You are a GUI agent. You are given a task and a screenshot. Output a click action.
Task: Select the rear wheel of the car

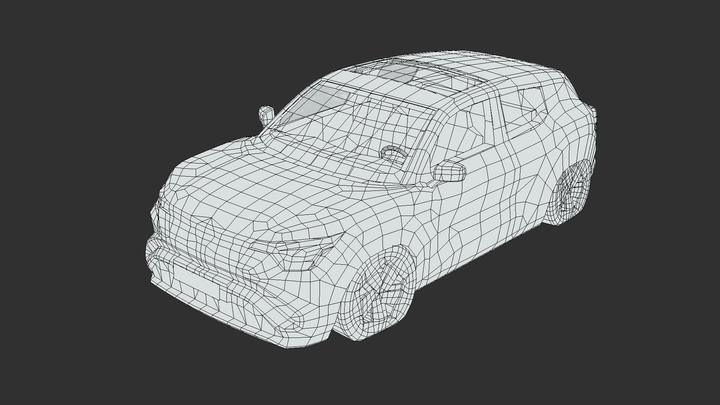[x=572, y=193]
